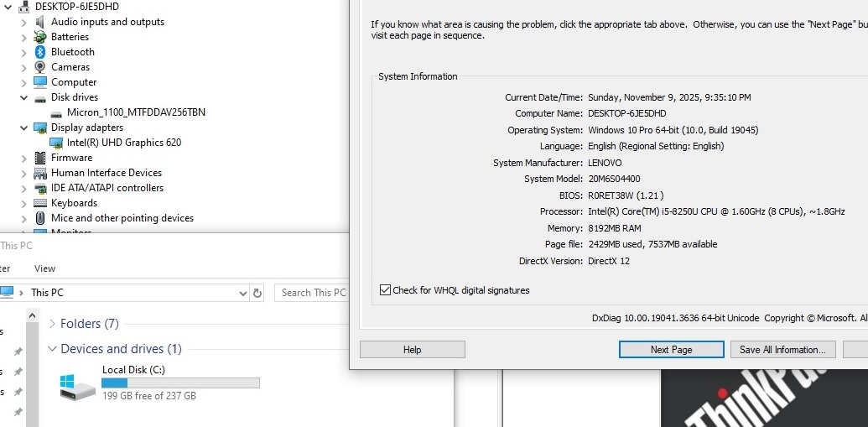Click the Human Interface Devices icon
This screenshot has height=427, width=868.
[39, 173]
